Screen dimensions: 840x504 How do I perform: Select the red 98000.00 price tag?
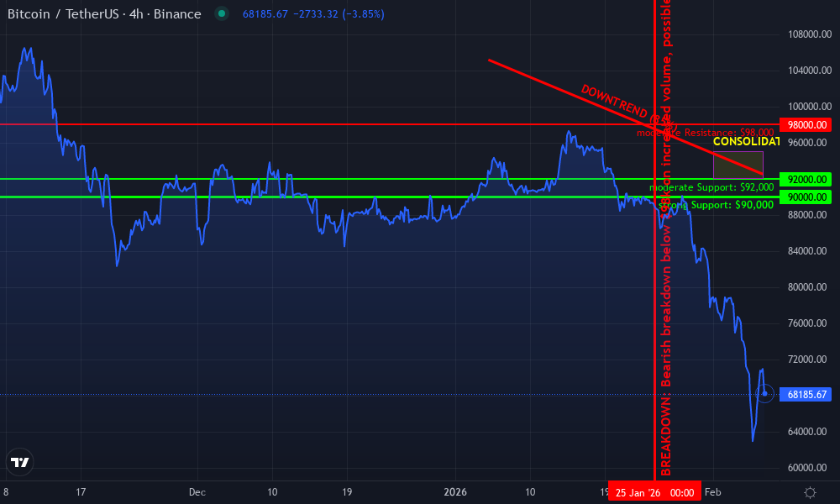[x=805, y=124]
